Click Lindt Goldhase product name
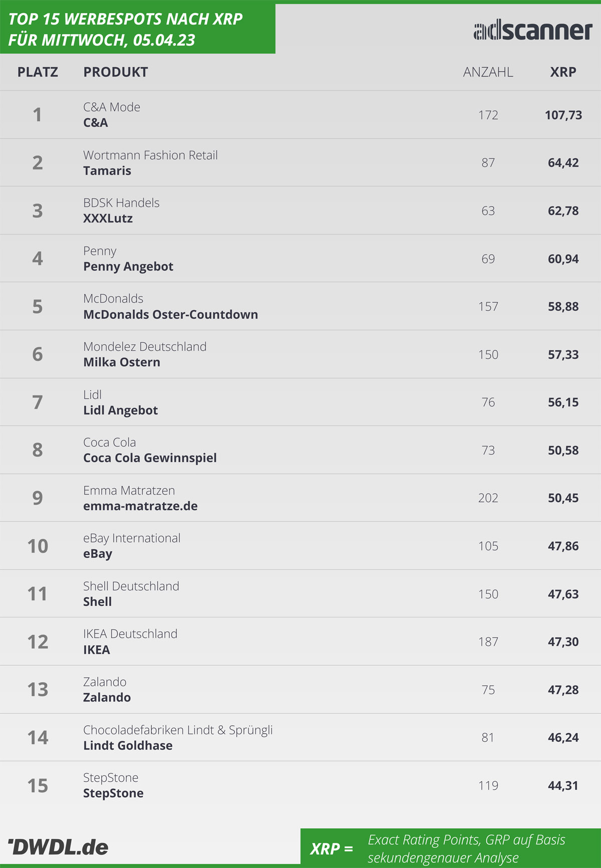The height and width of the screenshot is (868, 601). pyautogui.click(x=128, y=746)
